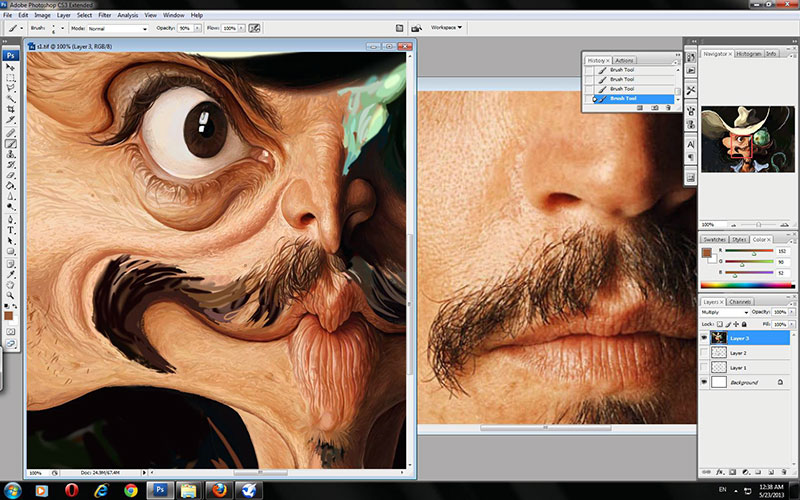Select the Path Selection tool
800x500 pixels.
[11, 241]
